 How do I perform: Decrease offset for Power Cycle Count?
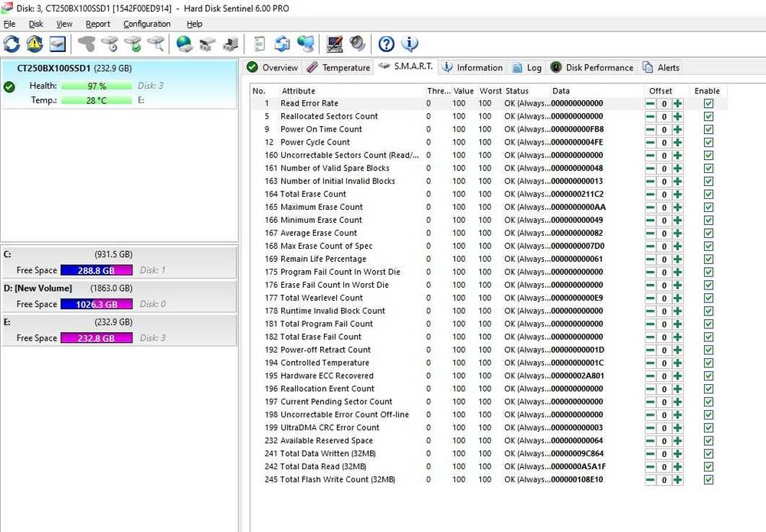pyautogui.click(x=650, y=142)
